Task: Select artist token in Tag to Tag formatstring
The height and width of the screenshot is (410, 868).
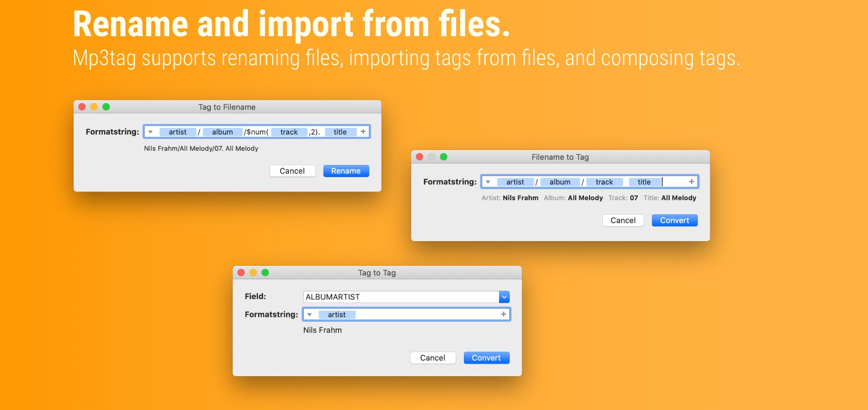Action: tap(337, 314)
